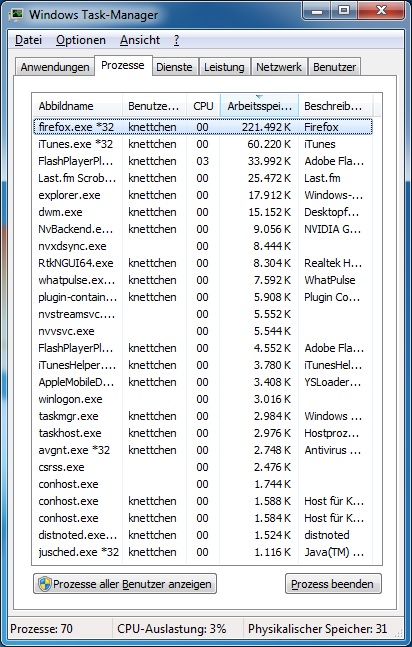Select the nvxdsync.exe process
This screenshot has height=647, width=412.
click(x=203, y=246)
